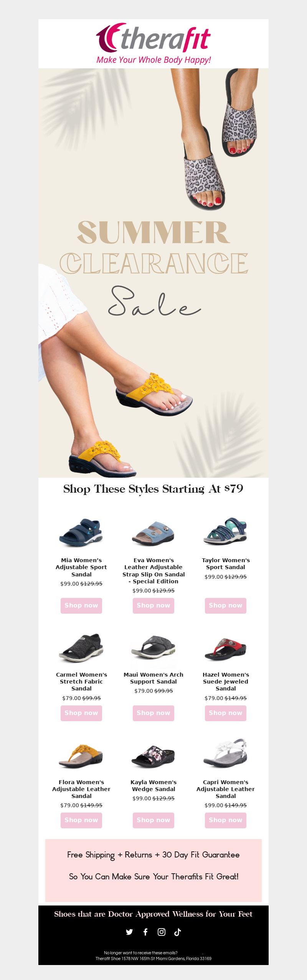Open Flora Women's Adjustable Leather Sandal title
The width and height of the screenshot is (307, 980).
tap(81, 789)
